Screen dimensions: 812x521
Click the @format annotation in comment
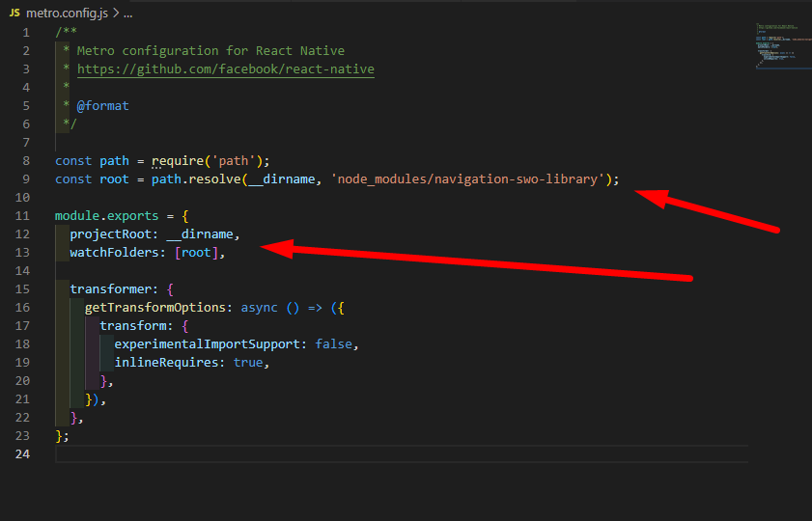(x=102, y=106)
